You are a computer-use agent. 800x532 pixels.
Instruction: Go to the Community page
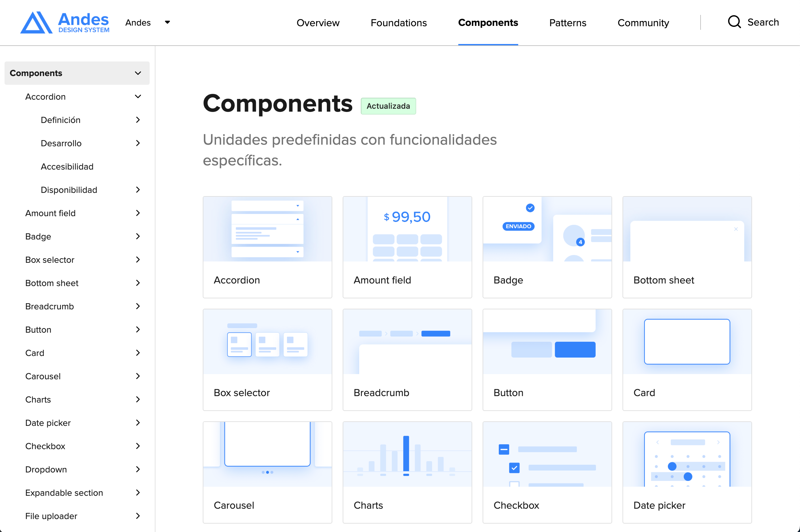pos(643,23)
